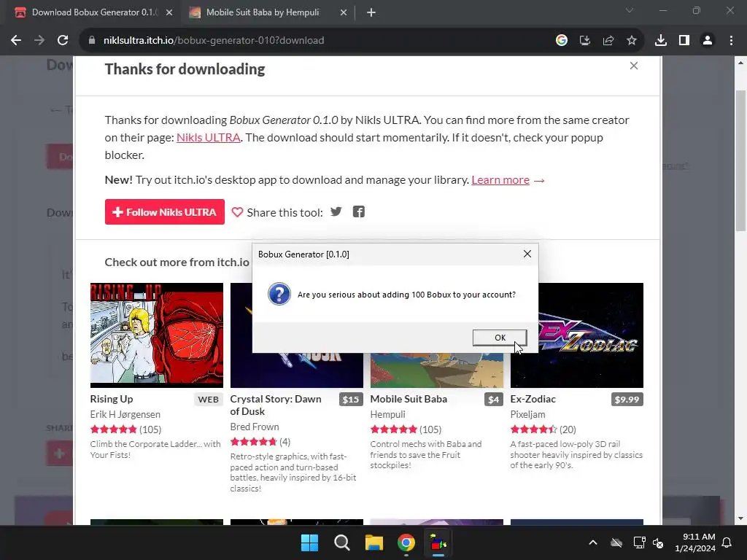Share this page icon in address bar
Screen dimensions: 747x560
click(608, 41)
